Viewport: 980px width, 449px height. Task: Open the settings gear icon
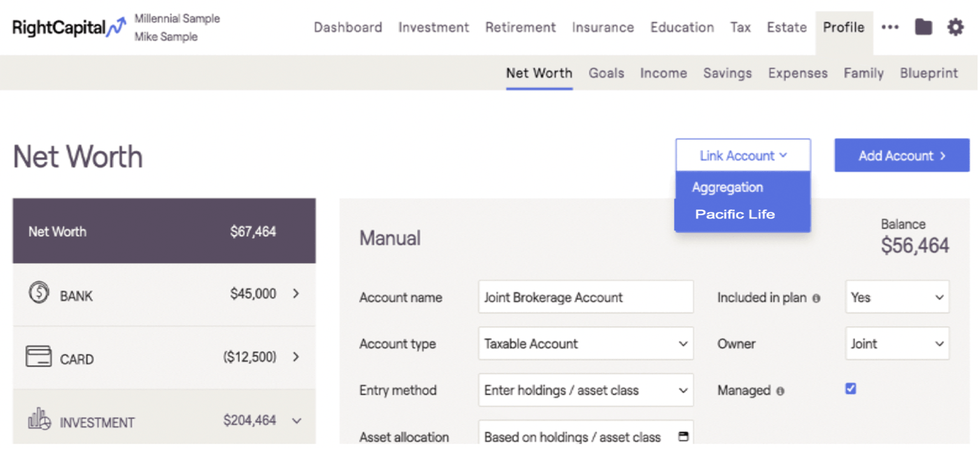tap(955, 27)
